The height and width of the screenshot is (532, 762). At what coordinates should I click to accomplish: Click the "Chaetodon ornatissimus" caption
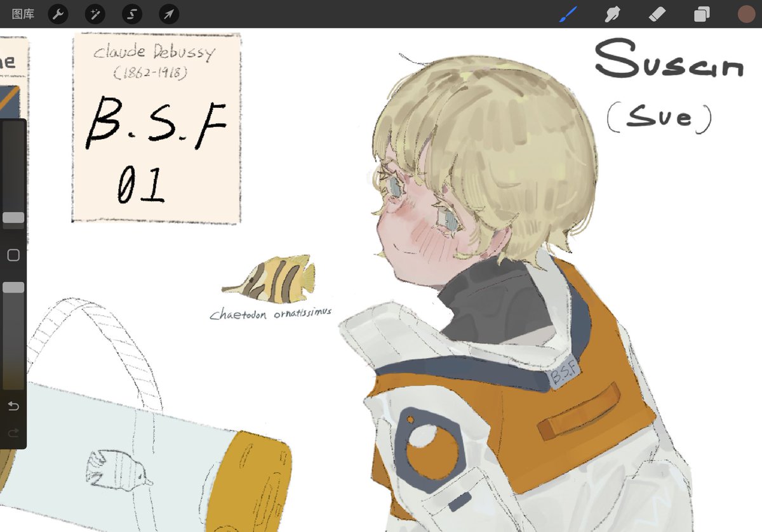point(271,313)
